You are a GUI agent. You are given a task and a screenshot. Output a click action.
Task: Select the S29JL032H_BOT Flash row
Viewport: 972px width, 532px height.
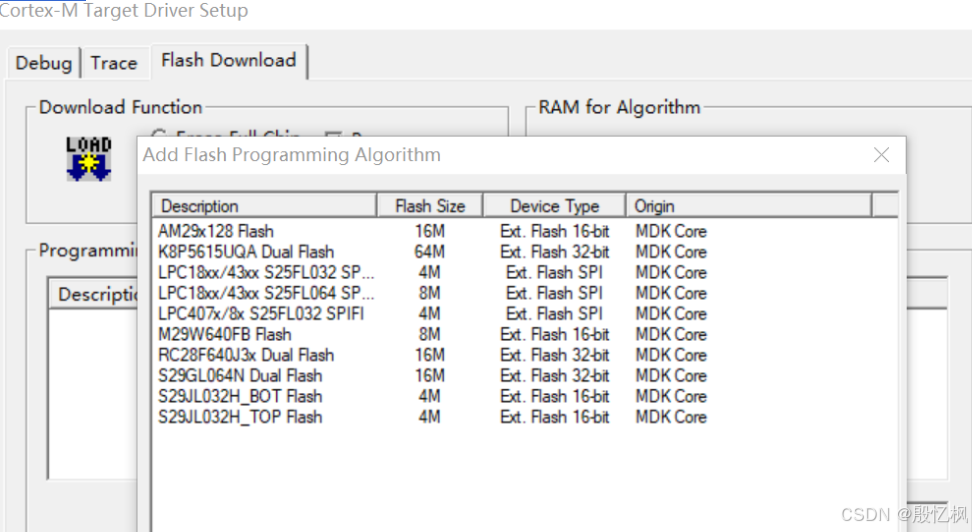click(x=524, y=396)
